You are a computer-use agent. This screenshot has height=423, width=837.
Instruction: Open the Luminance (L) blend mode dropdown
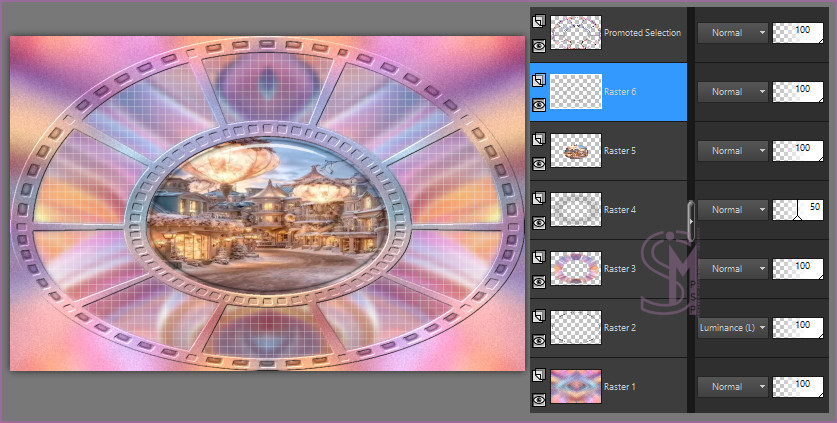coord(732,327)
